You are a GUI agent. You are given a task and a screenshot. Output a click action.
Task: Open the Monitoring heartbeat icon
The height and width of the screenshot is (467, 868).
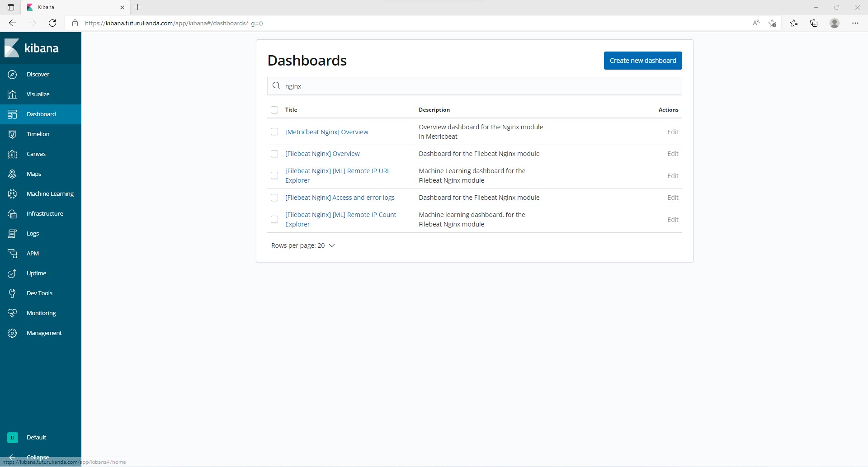pos(12,313)
